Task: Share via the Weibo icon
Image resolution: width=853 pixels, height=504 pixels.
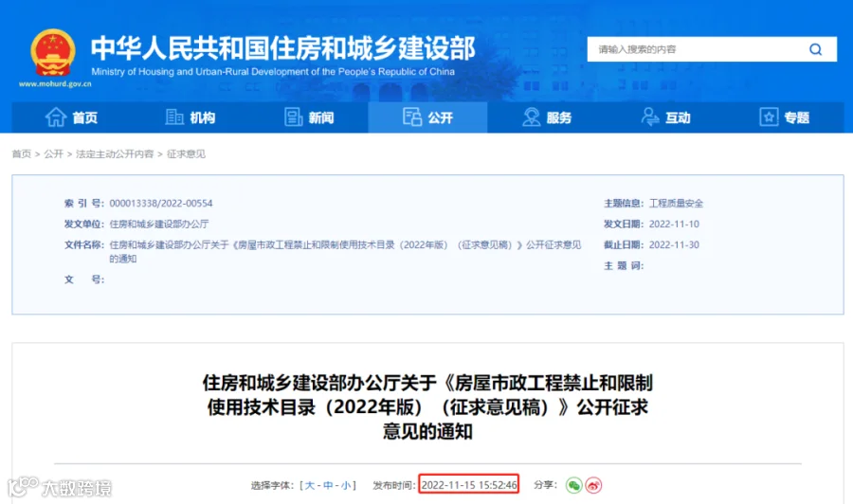Action: [593, 485]
